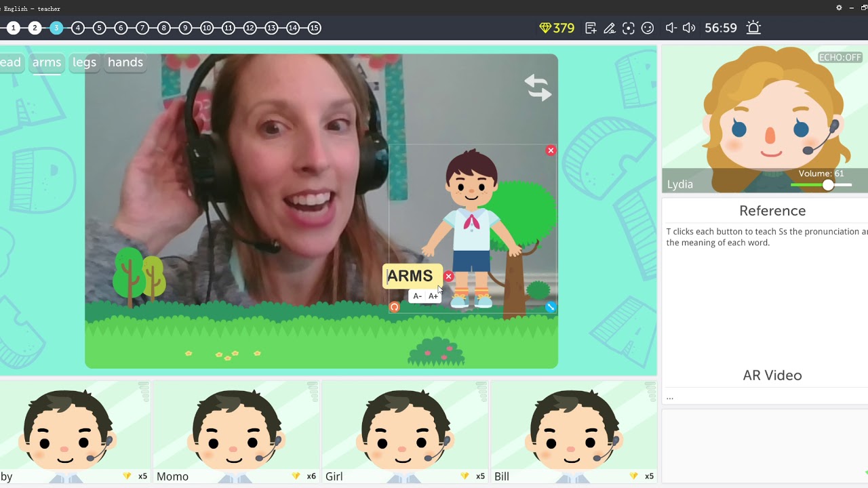Image resolution: width=868 pixels, height=488 pixels.
Task: Delete the ARMS text label
Action: (x=448, y=277)
